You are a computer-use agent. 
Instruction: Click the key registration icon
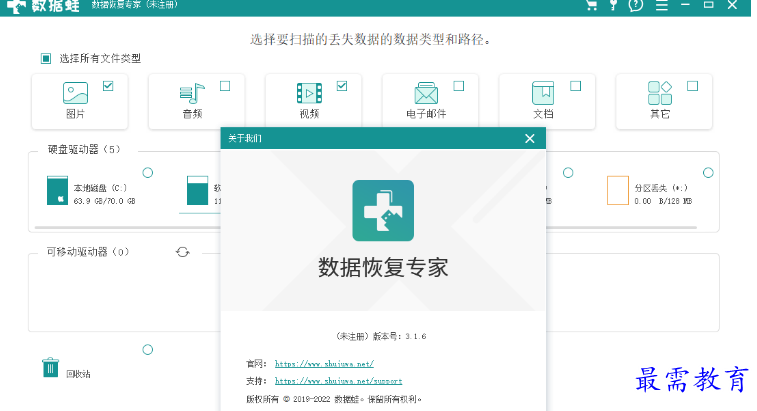coord(613,5)
